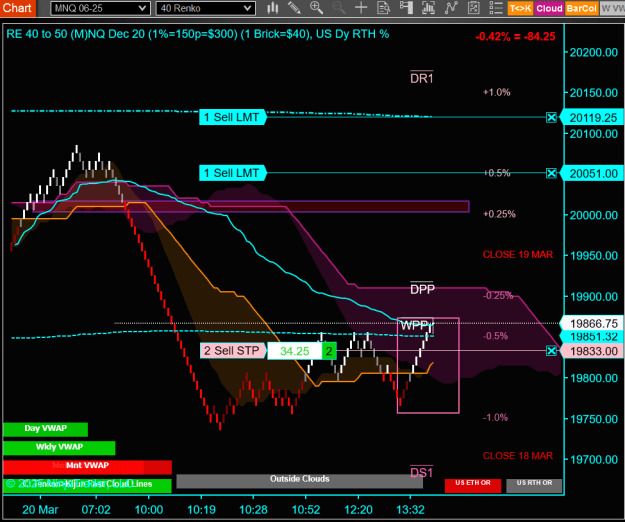Open the strategies line icon
Image resolution: width=625 pixels, height=522 pixels.
(x=451, y=8)
